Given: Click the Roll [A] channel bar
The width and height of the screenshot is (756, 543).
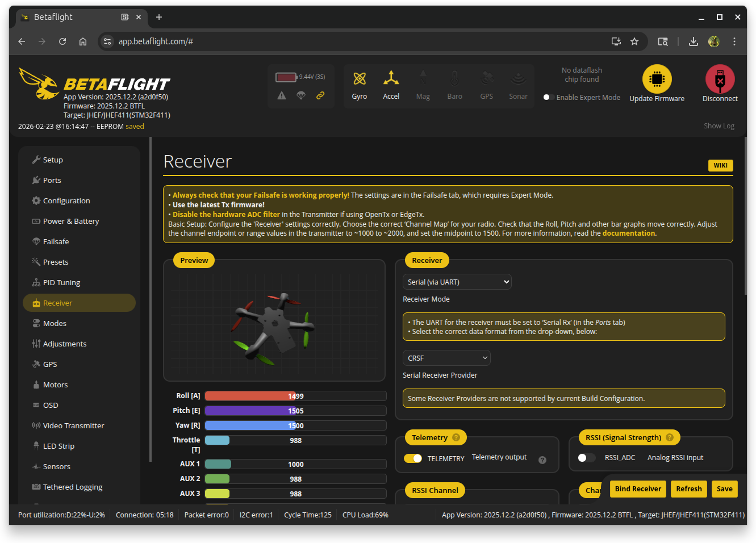Looking at the screenshot, I should [x=295, y=396].
